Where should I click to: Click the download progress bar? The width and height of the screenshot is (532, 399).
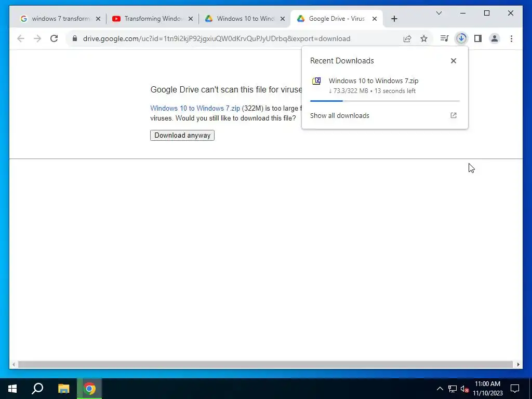click(x=385, y=101)
